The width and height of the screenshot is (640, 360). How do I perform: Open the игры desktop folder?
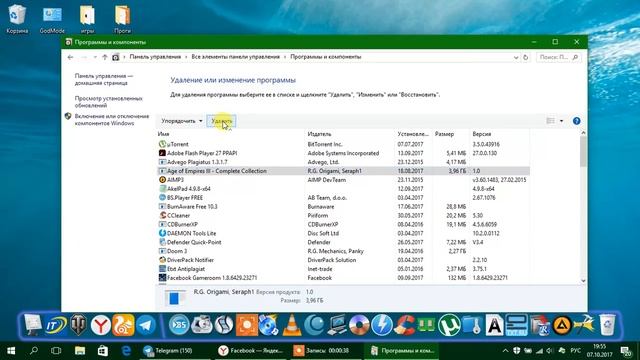point(87,18)
